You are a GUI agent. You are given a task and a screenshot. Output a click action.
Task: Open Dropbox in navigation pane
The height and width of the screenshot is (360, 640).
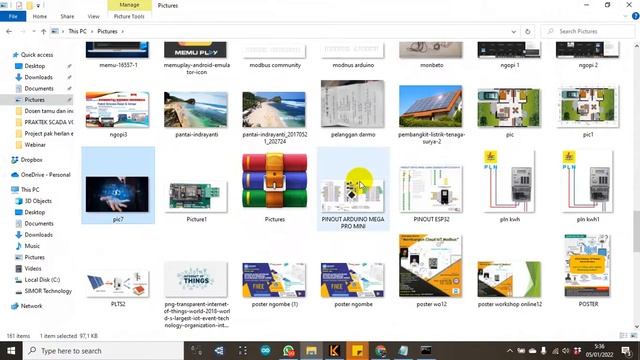[x=31, y=160]
